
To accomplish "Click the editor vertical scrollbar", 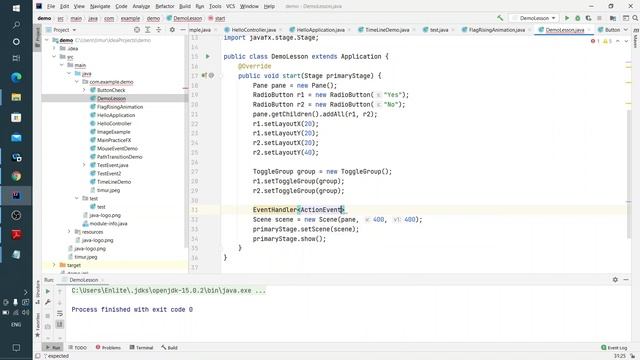I will (x=629, y=173).
